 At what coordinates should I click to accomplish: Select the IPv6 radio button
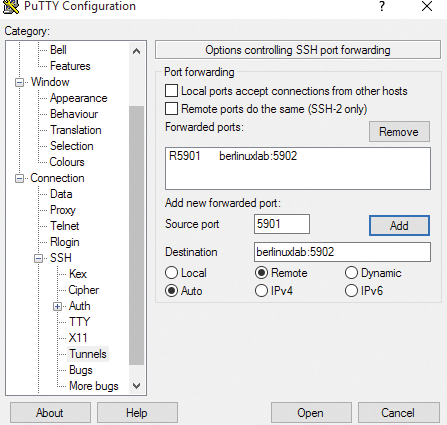tap(351, 291)
